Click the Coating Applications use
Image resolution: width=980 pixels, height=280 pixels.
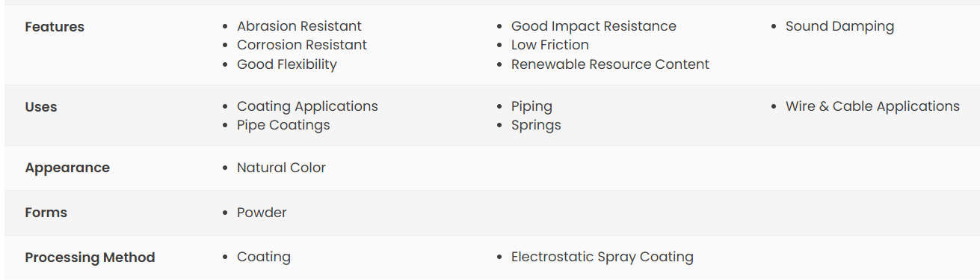tap(307, 106)
